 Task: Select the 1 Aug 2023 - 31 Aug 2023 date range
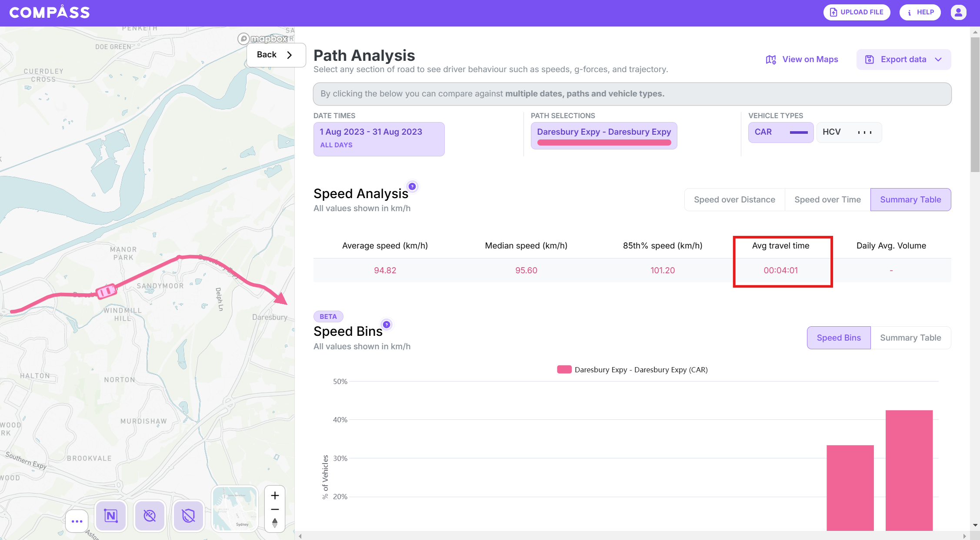click(x=379, y=139)
